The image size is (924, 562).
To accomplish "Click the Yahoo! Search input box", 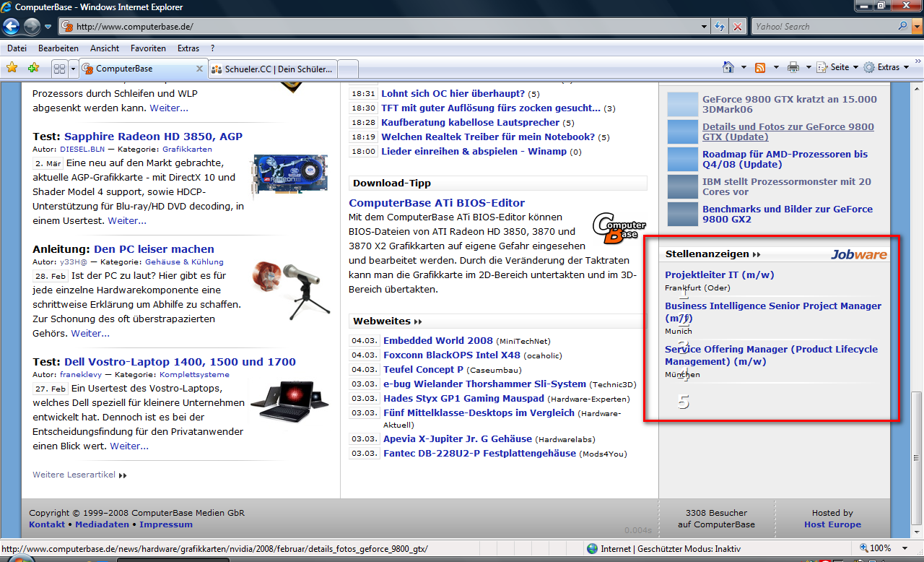I will click(824, 27).
